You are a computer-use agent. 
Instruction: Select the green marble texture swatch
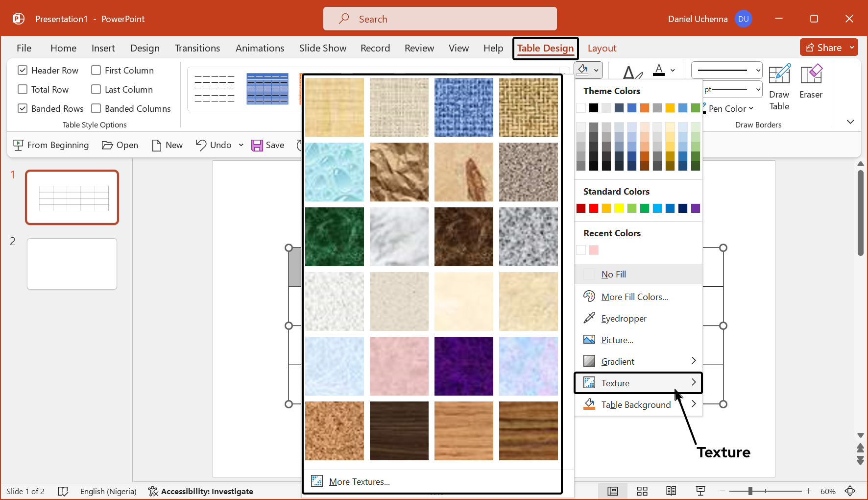(x=335, y=237)
